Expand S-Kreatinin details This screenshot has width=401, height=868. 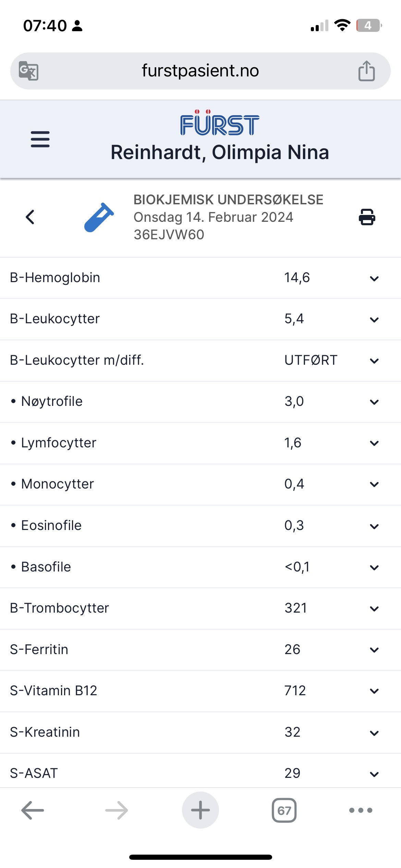click(x=374, y=733)
